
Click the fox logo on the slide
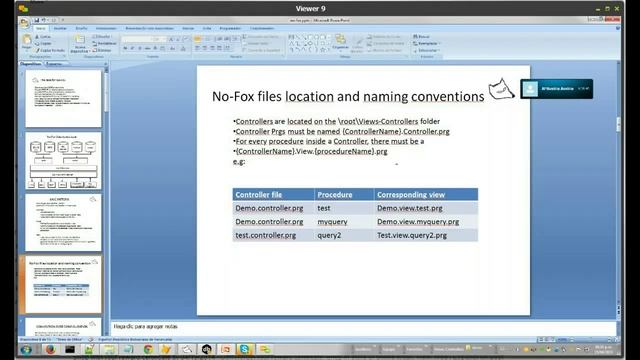coord(501,89)
